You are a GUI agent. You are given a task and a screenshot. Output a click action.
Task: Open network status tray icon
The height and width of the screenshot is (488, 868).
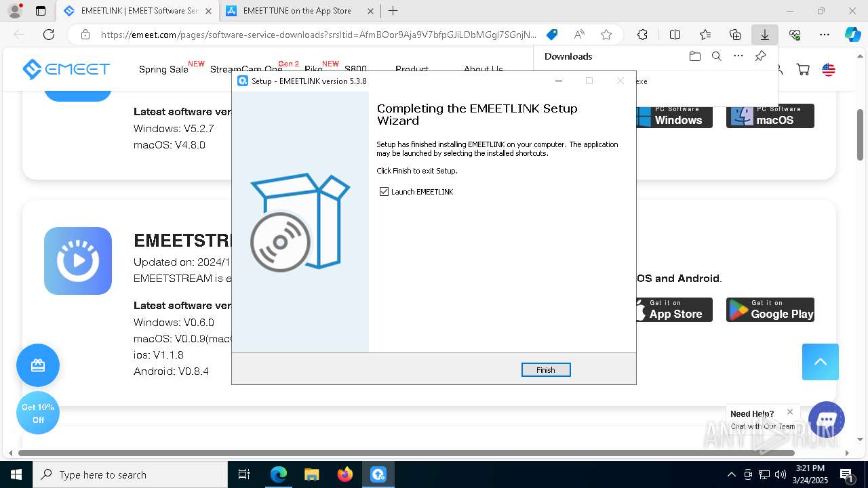pos(764,474)
